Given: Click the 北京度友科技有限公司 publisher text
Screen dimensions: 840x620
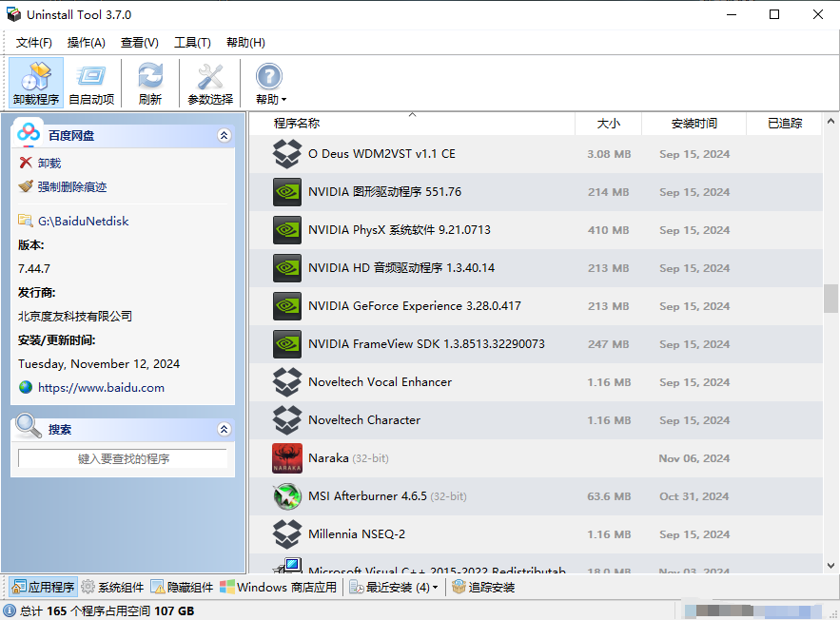Looking at the screenshot, I should pyautogui.click(x=75, y=316).
